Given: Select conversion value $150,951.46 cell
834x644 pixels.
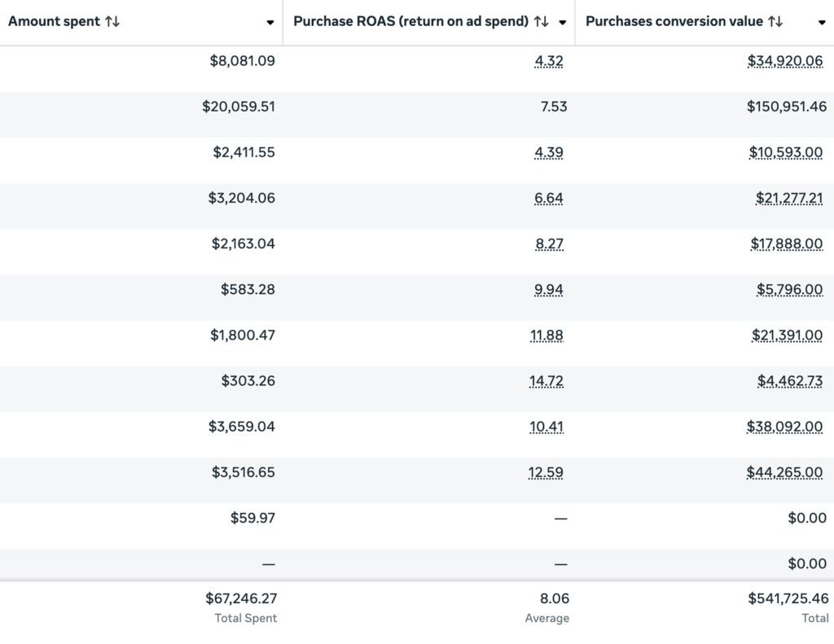Looking at the screenshot, I should (x=787, y=107).
